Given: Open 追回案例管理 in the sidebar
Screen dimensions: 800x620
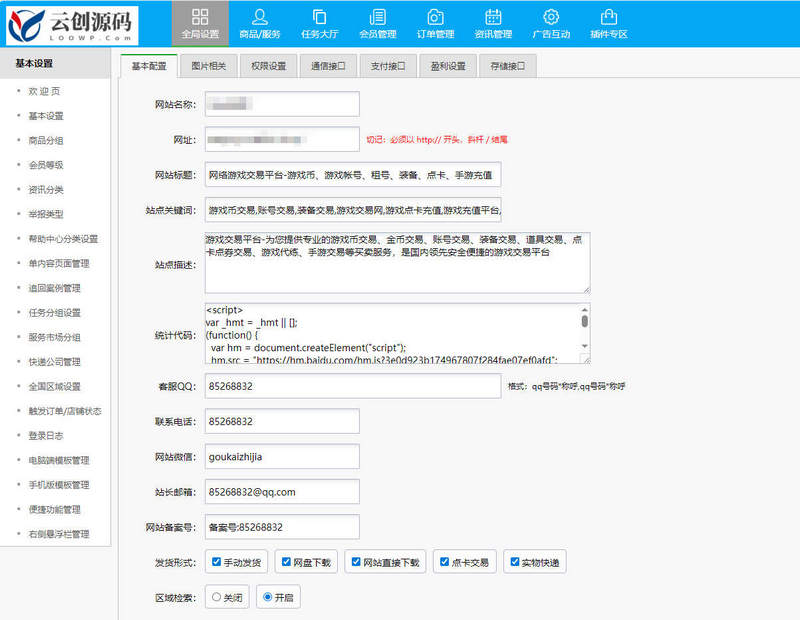Looking at the screenshot, I should [x=55, y=288].
